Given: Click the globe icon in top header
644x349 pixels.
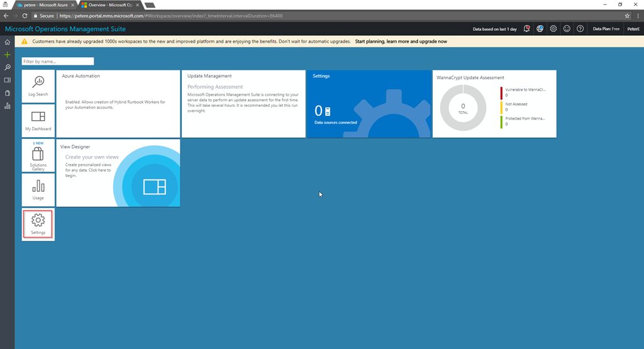Looking at the screenshot, I should (540, 29).
